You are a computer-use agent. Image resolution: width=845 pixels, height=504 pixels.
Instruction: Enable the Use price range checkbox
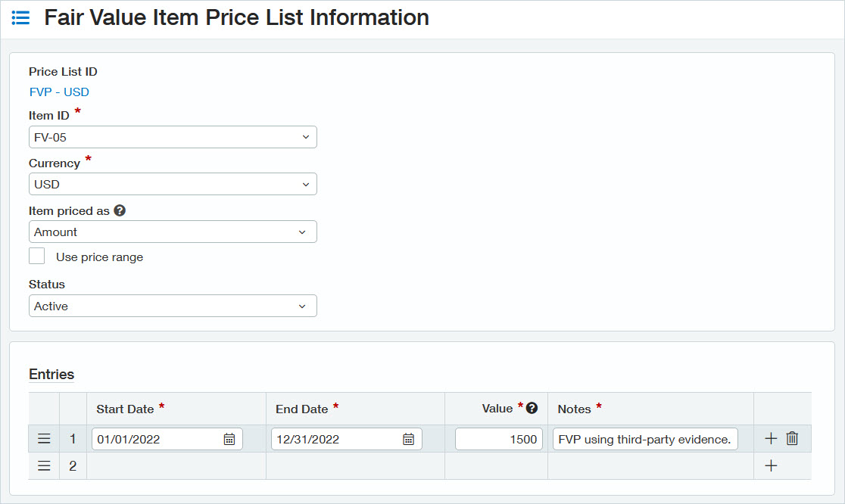click(x=36, y=256)
